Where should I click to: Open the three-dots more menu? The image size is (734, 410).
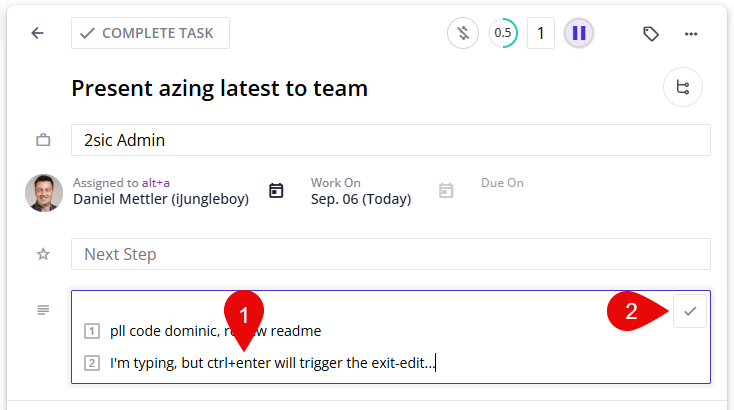pyautogui.click(x=691, y=33)
